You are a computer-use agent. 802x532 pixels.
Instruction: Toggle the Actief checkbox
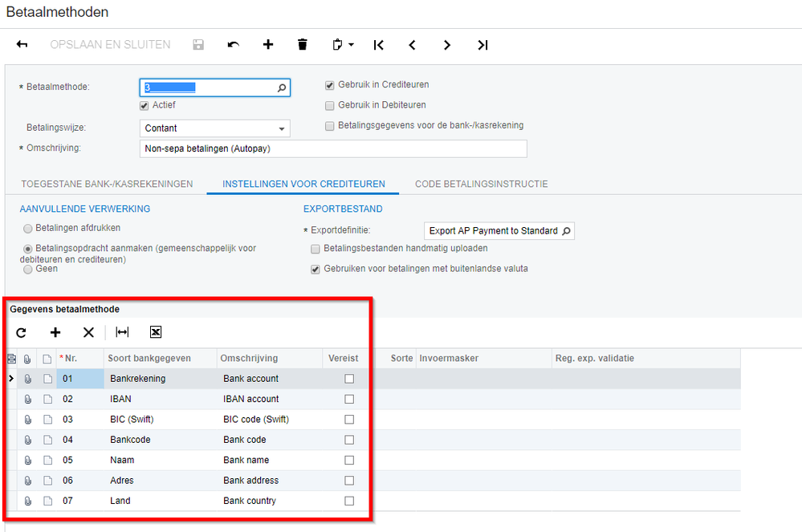point(145,106)
